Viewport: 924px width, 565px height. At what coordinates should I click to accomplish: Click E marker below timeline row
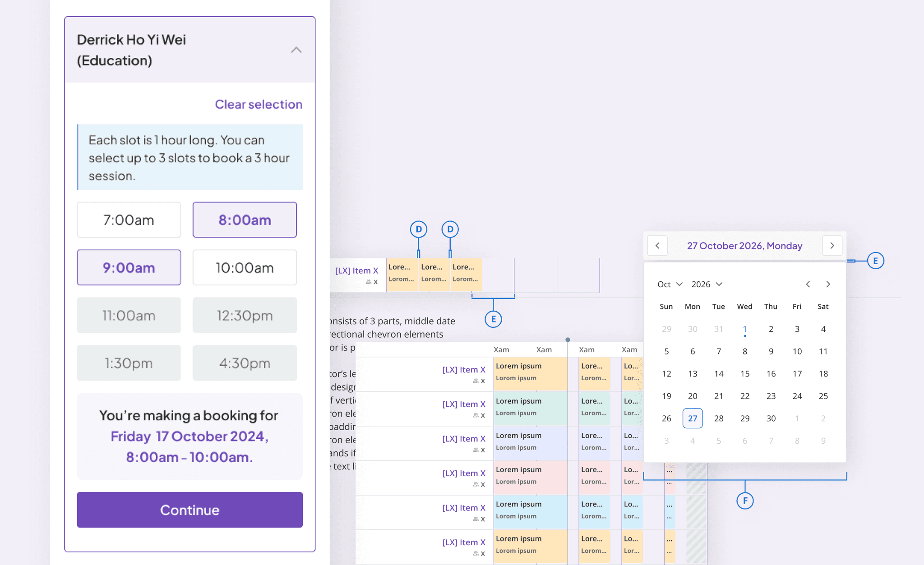(x=493, y=319)
